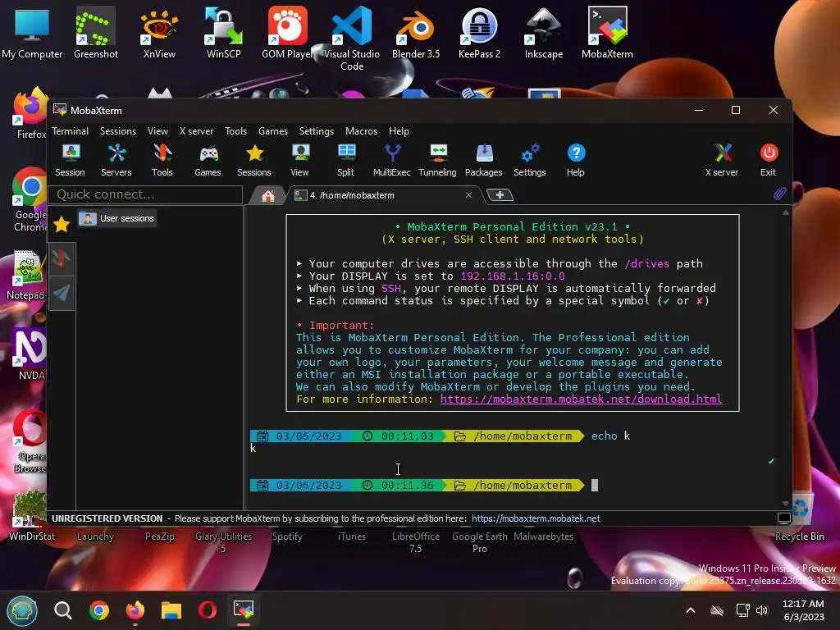Select the Macros paper-plane sidebar icon
The width and height of the screenshot is (840, 630).
(62, 293)
